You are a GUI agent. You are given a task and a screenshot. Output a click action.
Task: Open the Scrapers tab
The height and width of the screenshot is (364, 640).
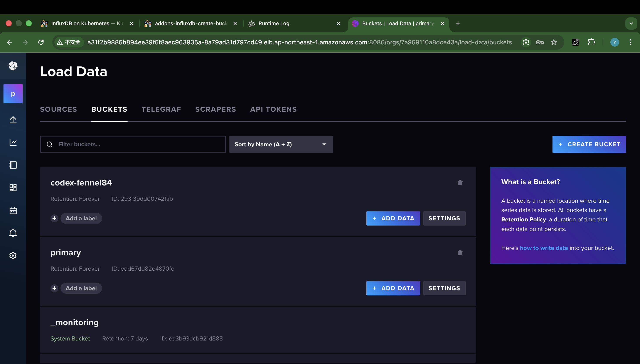click(x=216, y=109)
